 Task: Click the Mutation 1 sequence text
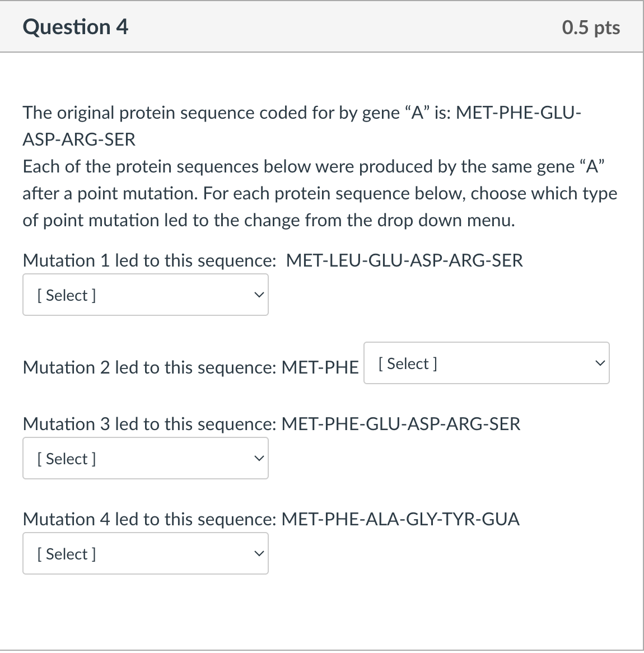(x=272, y=260)
